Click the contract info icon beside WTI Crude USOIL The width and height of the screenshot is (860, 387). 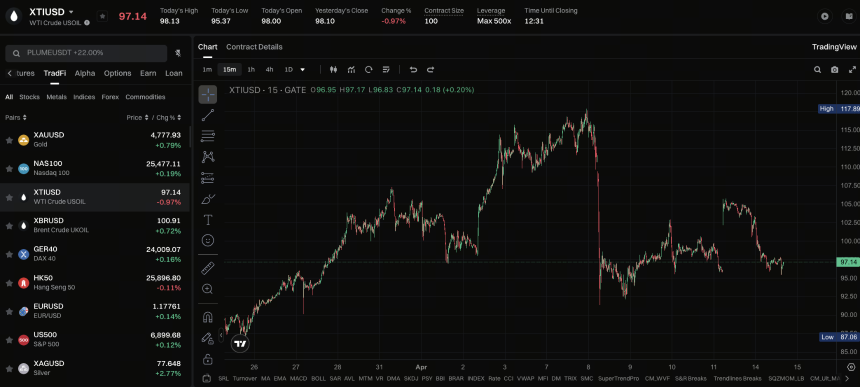[x=87, y=23]
